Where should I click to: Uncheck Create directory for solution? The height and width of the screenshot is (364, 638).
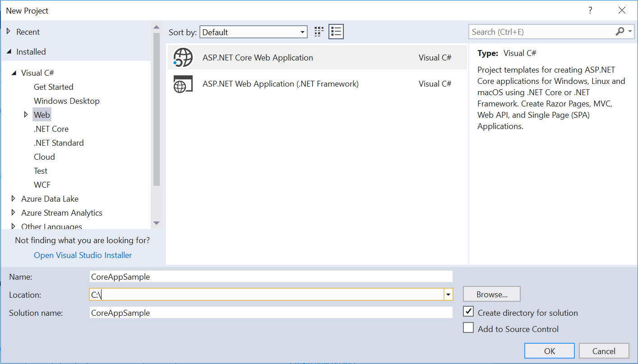pos(468,312)
